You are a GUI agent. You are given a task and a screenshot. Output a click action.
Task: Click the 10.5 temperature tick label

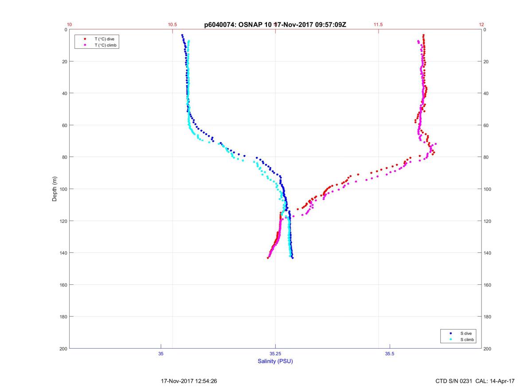pyautogui.click(x=172, y=25)
